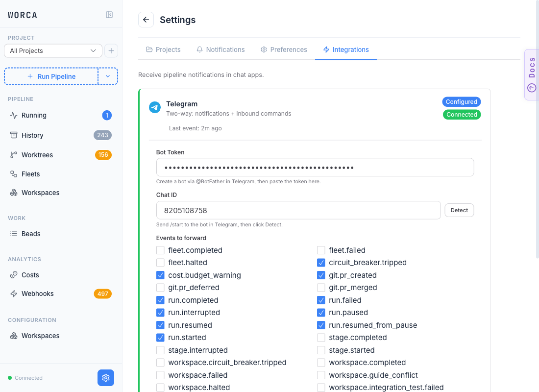This screenshot has height=392, width=539.
Task: Open the Docs side panel
Action: pyautogui.click(x=532, y=74)
